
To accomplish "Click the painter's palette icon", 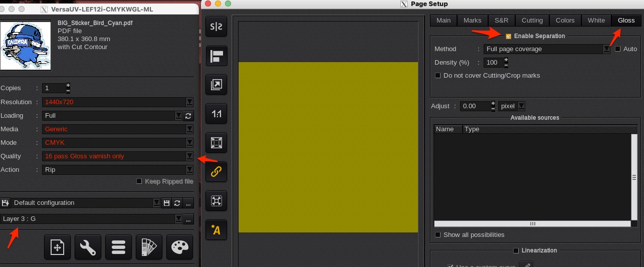I will pos(179,247).
